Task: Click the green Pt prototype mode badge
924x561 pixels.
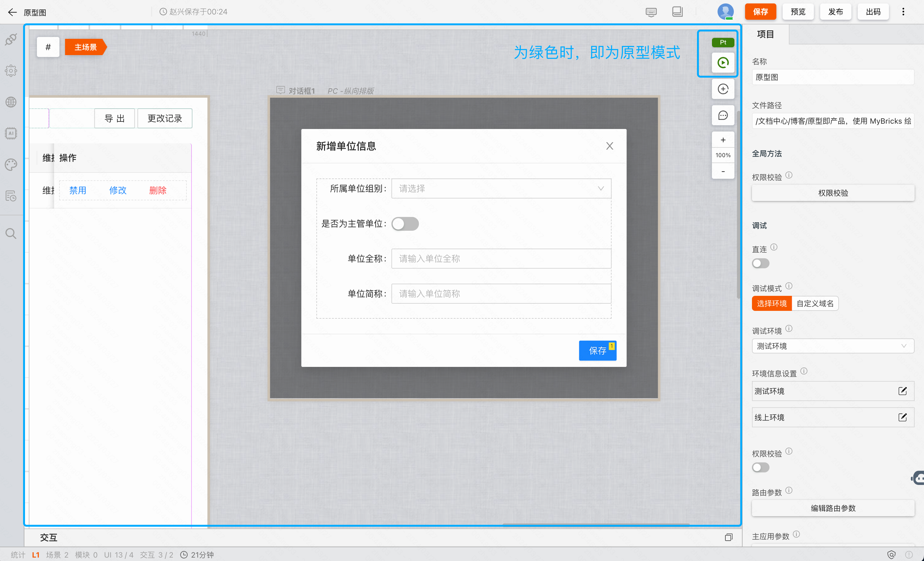Action: (x=723, y=42)
